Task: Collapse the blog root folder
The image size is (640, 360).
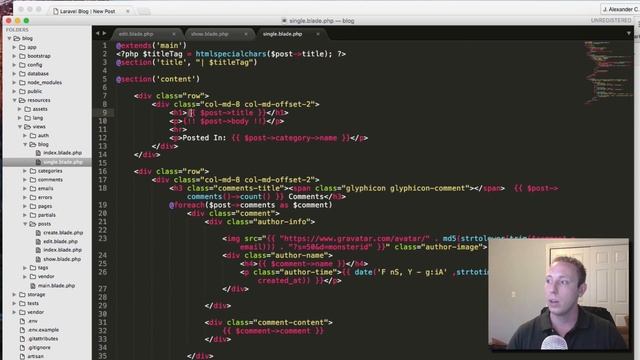Action: [9, 38]
